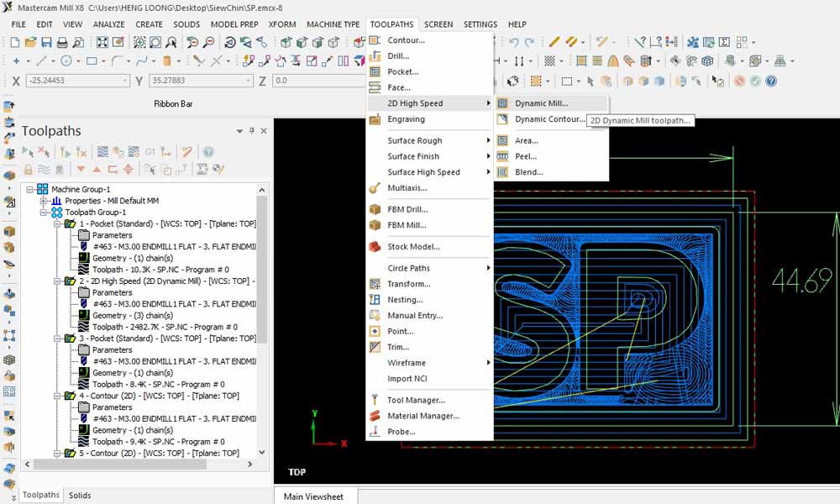This screenshot has width=840, height=504.
Task: Expand Properties - Mill Default MM node
Action: 44,201
